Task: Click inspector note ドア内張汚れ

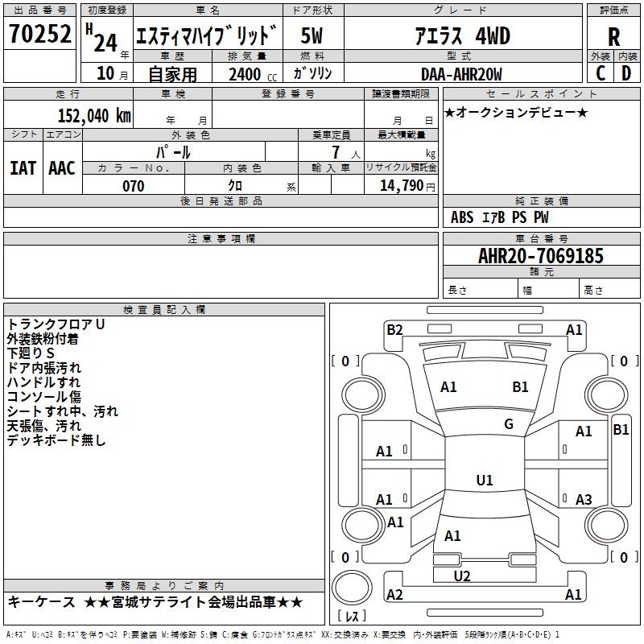Action: tap(44, 368)
